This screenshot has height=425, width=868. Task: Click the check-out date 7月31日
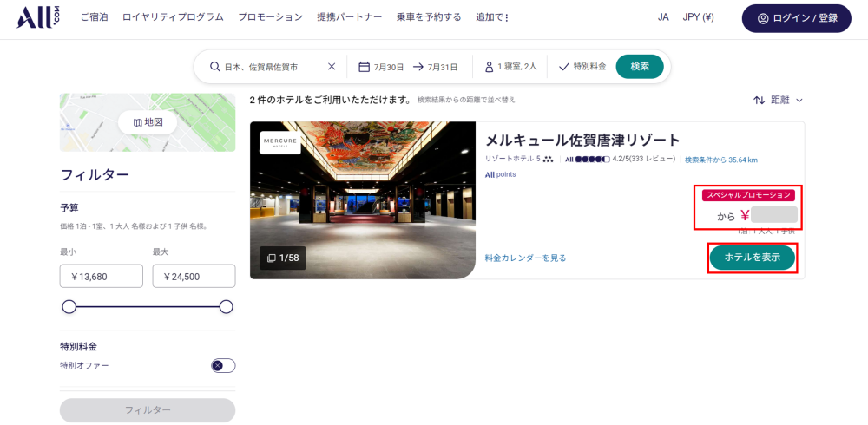click(x=443, y=67)
